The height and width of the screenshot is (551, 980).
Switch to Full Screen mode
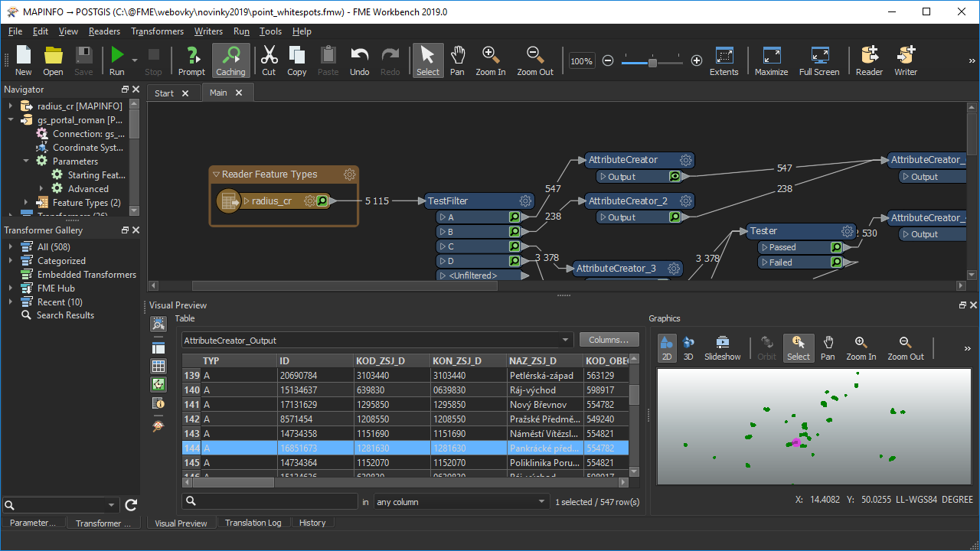coord(819,61)
